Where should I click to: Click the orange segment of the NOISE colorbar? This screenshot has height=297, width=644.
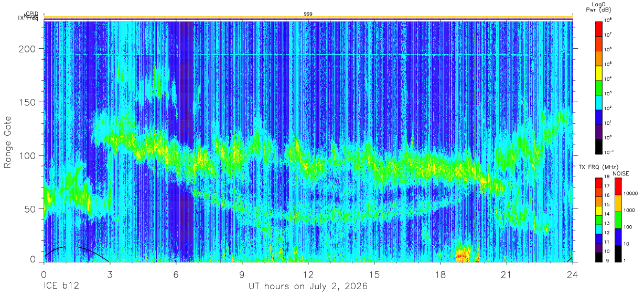point(618,203)
